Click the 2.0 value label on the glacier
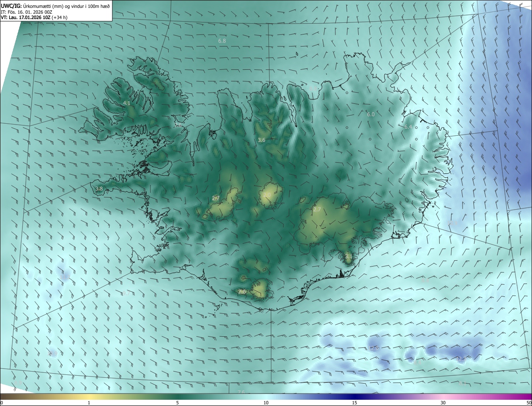The height and width of the screenshot is (406, 532). 267,195
